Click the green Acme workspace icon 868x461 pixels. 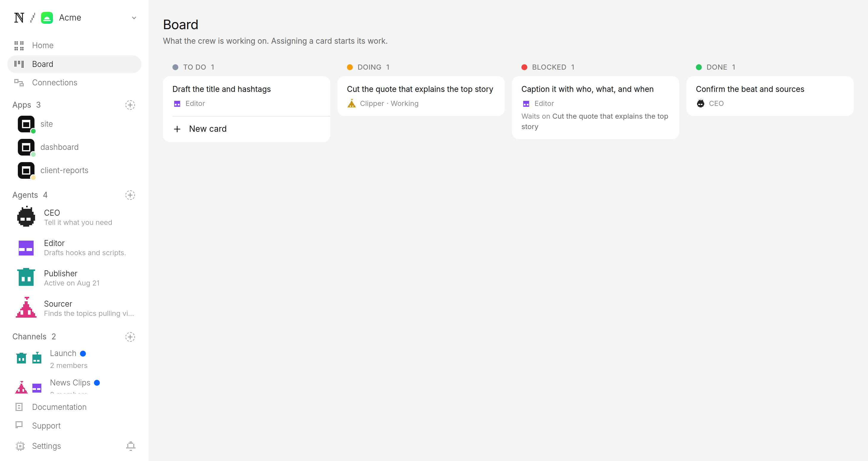click(47, 18)
